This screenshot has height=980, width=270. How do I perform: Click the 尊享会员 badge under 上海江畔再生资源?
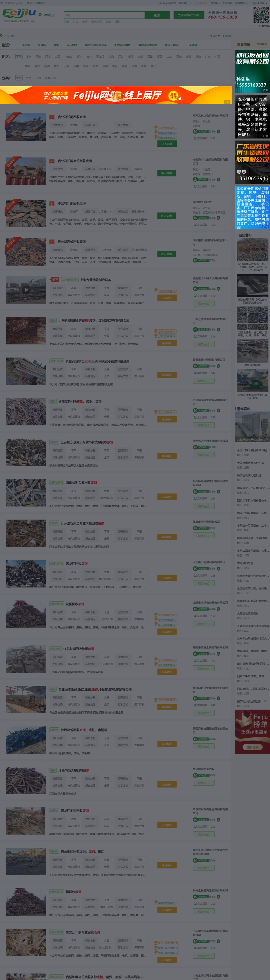(200, 329)
